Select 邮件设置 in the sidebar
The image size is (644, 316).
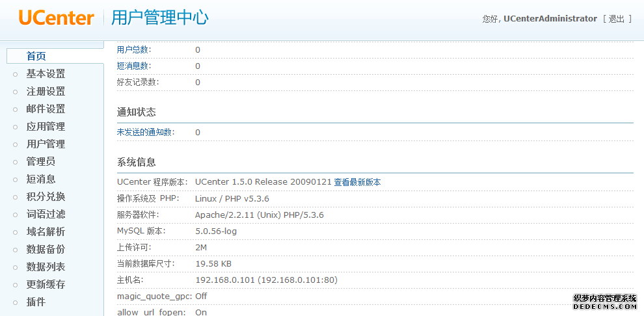point(46,109)
